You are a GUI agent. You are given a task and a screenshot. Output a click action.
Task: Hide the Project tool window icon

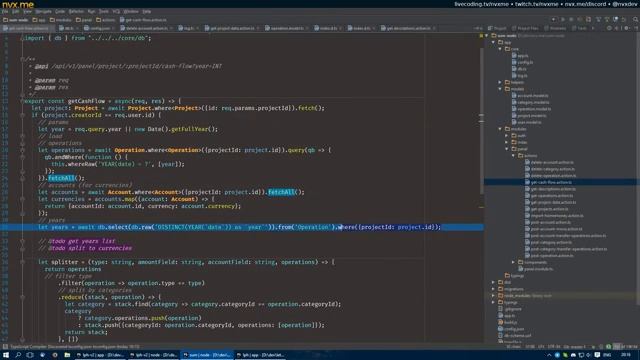[636, 28]
